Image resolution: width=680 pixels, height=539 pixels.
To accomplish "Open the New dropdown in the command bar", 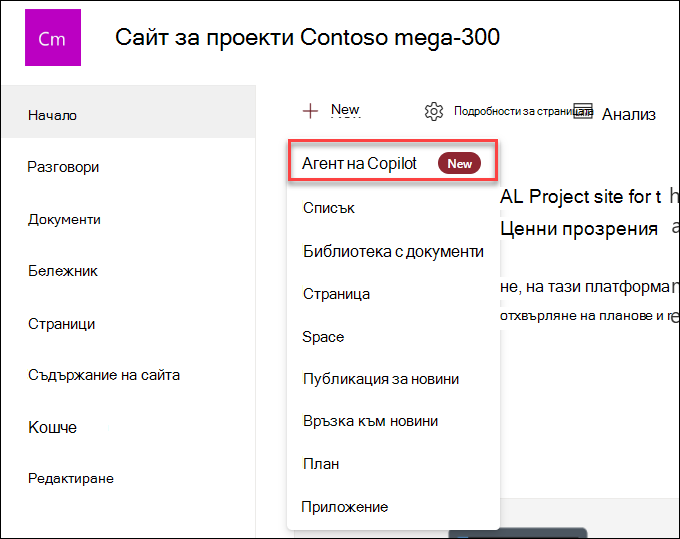I will click(345, 110).
